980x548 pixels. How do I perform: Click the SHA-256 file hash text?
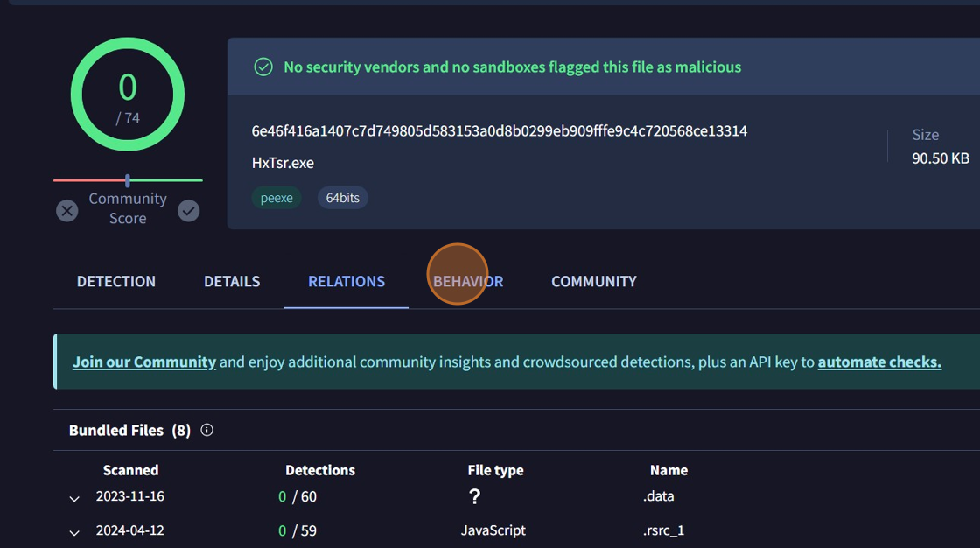tap(499, 131)
